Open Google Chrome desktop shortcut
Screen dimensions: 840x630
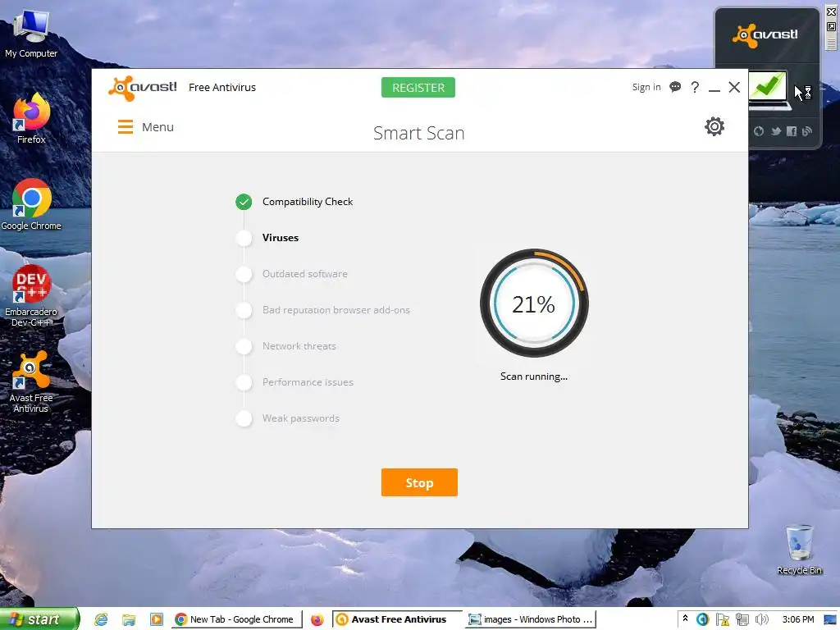(31, 204)
